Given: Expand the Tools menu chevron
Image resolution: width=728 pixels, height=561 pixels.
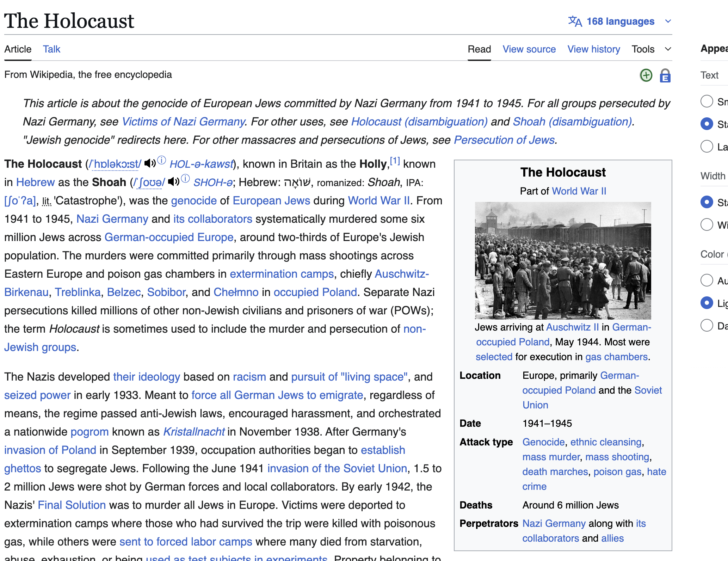Looking at the screenshot, I should coord(668,49).
